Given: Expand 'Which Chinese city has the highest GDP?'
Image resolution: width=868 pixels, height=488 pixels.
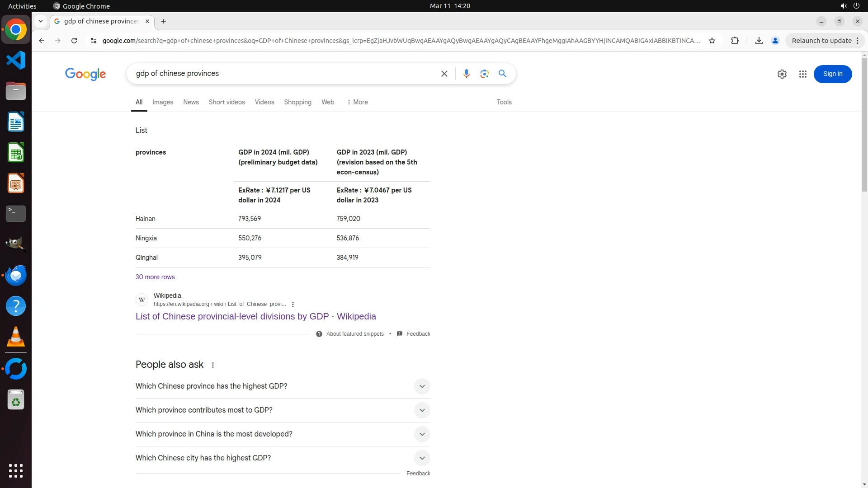Looking at the screenshot, I should [421, 458].
